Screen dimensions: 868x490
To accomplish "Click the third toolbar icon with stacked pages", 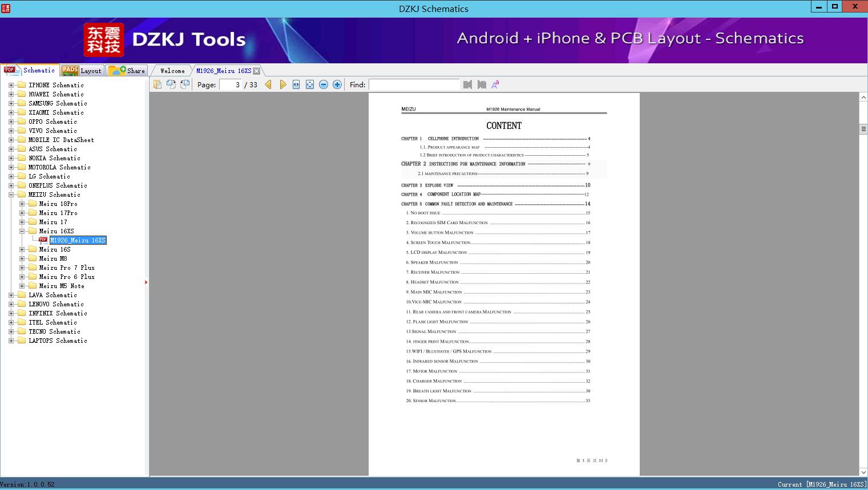I will tap(185, 84).
